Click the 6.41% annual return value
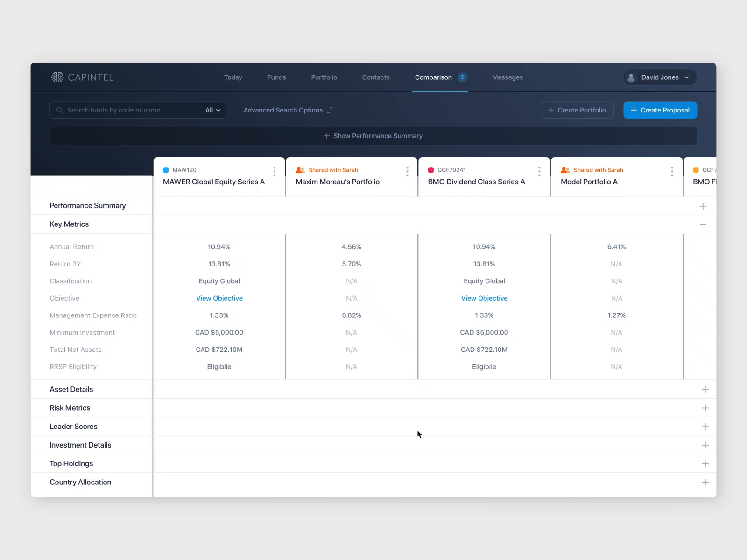Viewport: 747px width, 560px height. pos(616,247)
